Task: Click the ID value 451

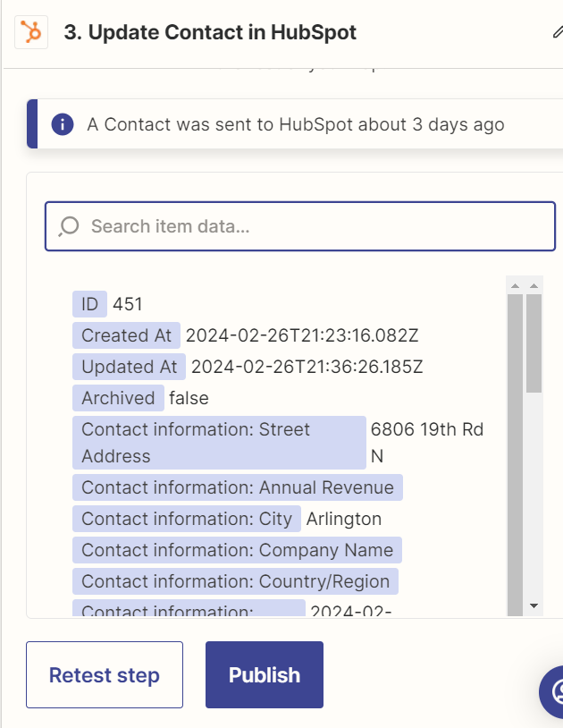Action: [128, 304]
